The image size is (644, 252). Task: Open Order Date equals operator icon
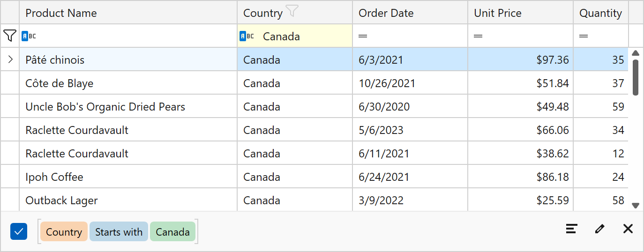[x=363, y=36]
